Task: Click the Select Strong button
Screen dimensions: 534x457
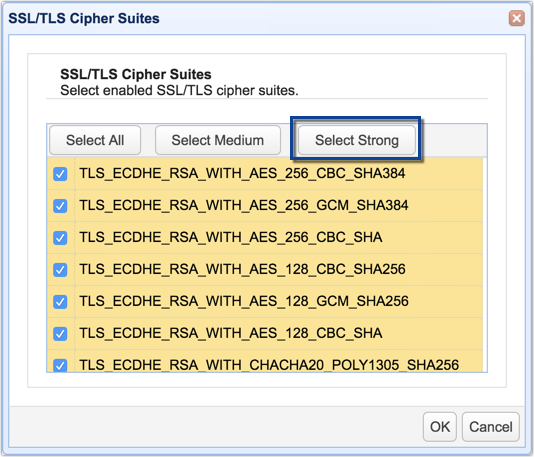Action: (357, 140)
